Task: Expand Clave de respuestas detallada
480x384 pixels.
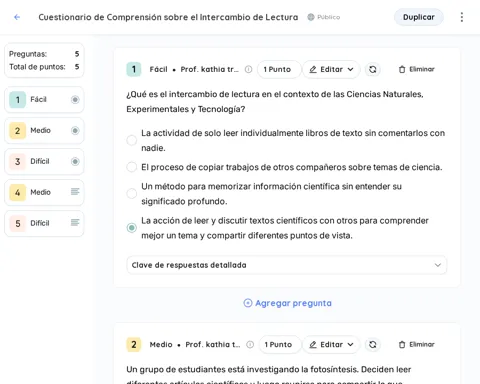Action: point(287,265)
